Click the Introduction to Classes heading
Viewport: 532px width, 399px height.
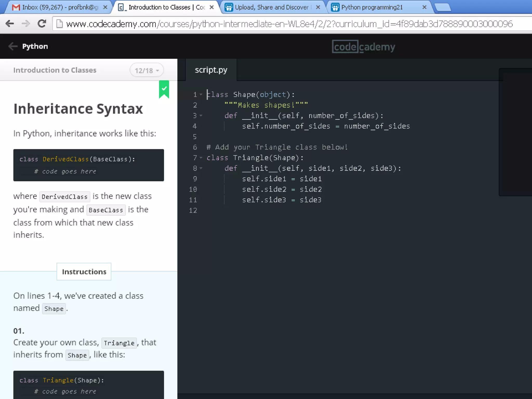(55, 70)
